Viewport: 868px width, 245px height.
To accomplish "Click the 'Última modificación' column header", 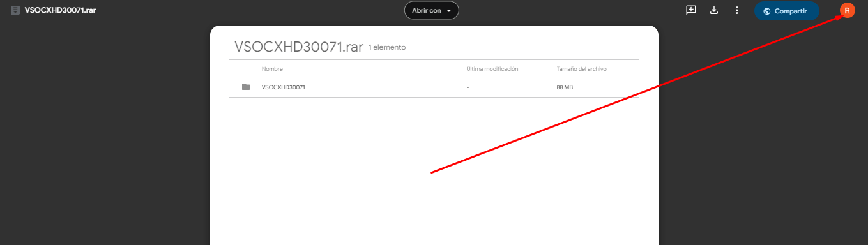I will pyautogui.click(x=492, y=69).
